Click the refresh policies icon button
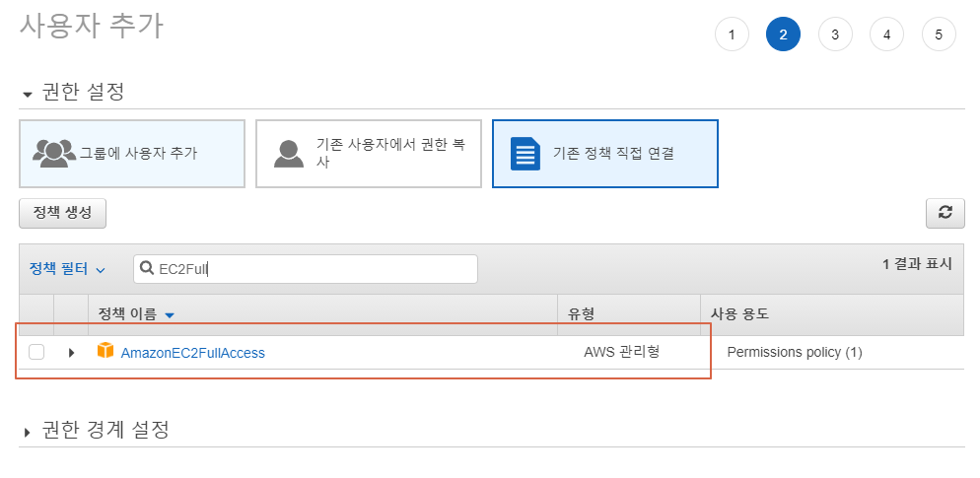This screenshot has height=478, width=980. (945, 214)
